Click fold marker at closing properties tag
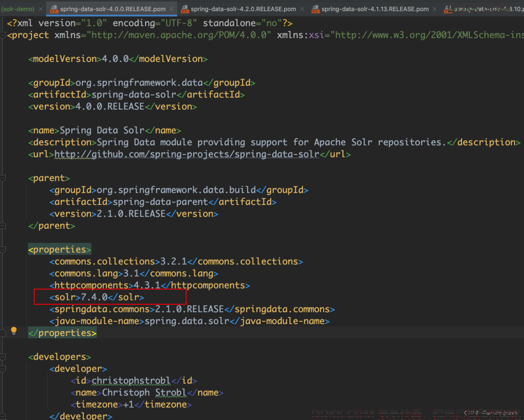 (3, 333)
